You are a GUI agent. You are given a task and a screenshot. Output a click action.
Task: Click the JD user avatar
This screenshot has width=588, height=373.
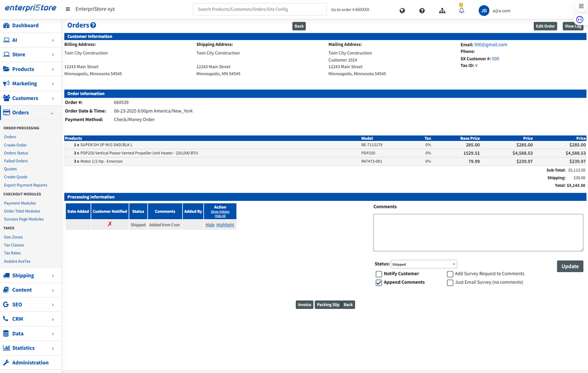click(x=484, y=11)
